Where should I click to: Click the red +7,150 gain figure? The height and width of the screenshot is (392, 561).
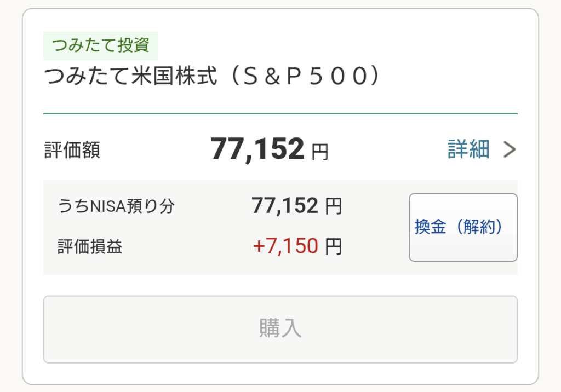tap(285, 246)
